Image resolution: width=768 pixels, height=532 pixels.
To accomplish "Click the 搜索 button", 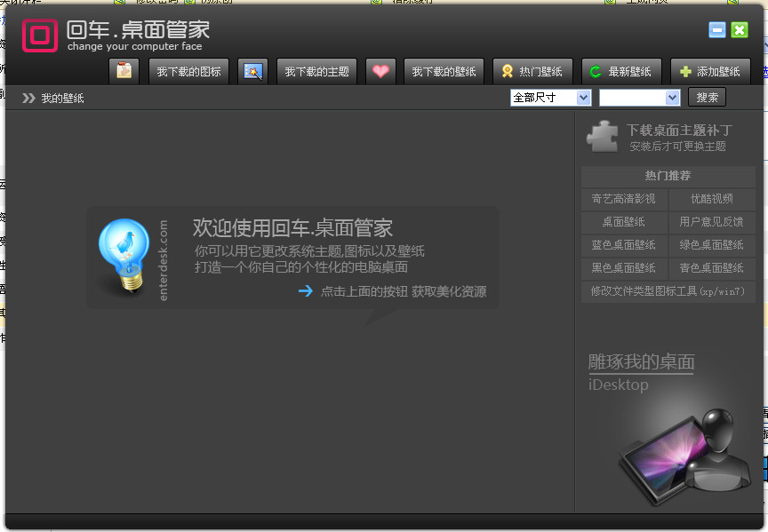I will tap(707, 97).
